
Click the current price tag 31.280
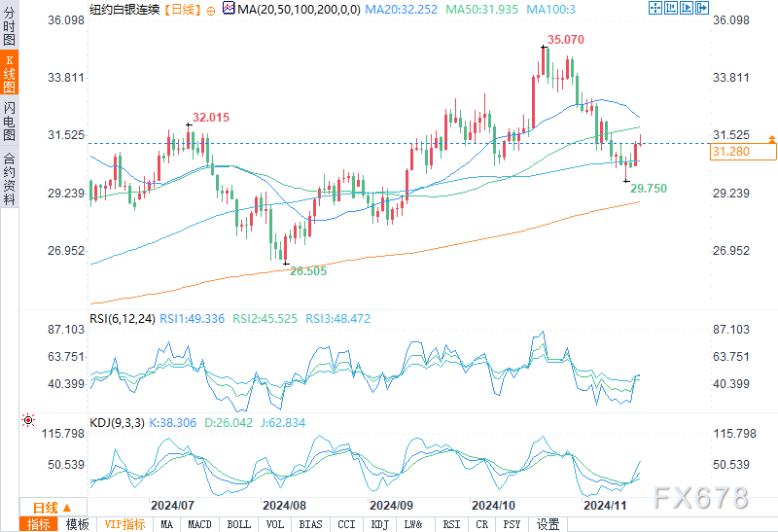click(744, 152)
